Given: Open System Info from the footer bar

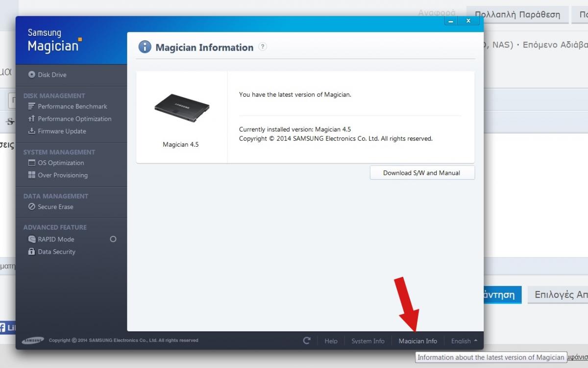Looking at the screenshot, I should pos(368,341).
